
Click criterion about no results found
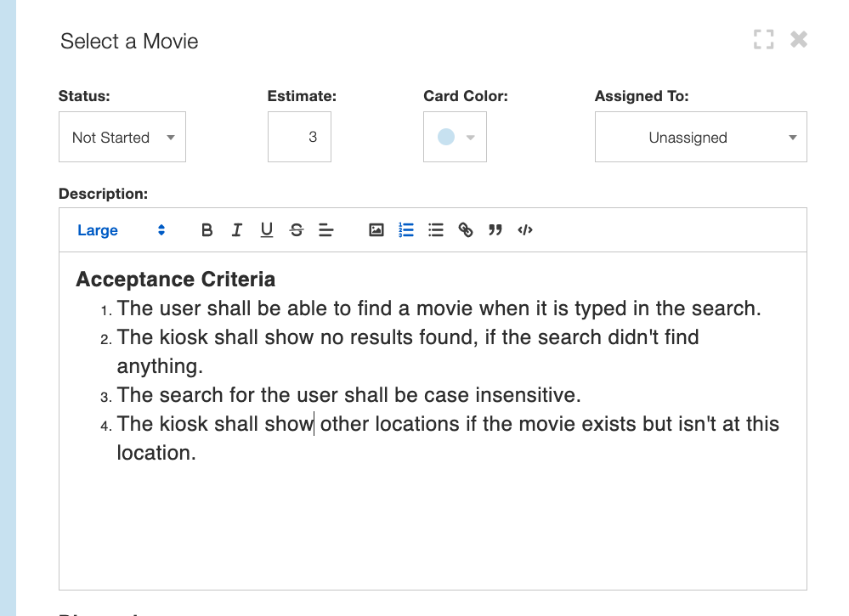(408, 352)
